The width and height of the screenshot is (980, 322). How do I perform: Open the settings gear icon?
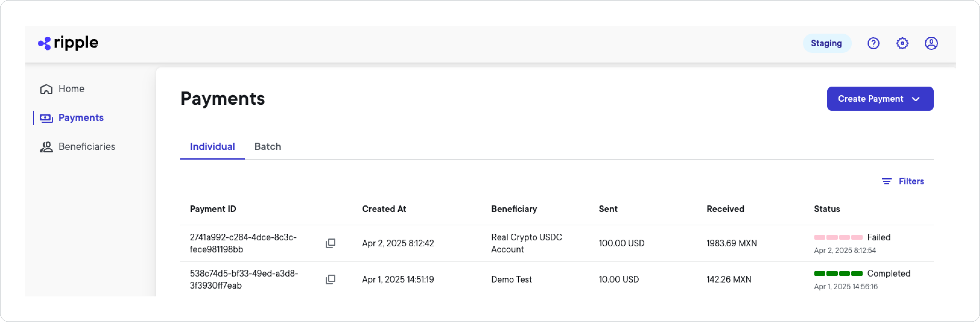[x=902, y=43]
